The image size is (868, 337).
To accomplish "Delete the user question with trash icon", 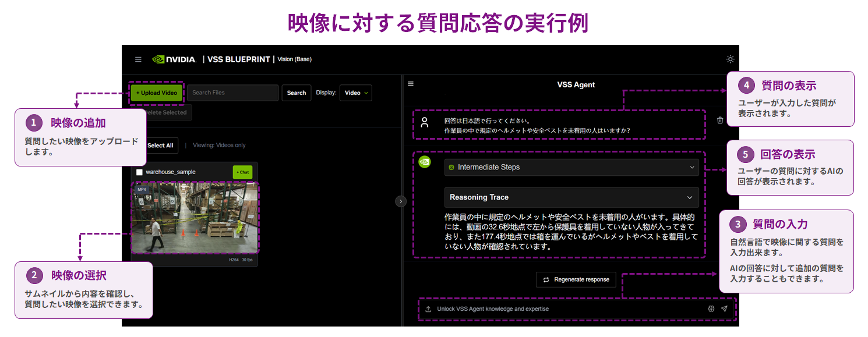I will click(x=720, y=120).
